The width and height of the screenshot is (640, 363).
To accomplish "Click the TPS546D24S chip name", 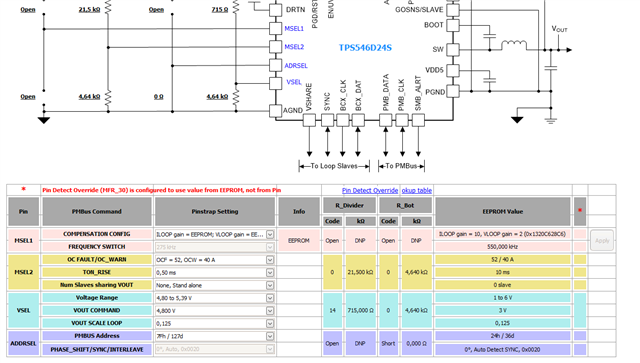I will [365, 48].
